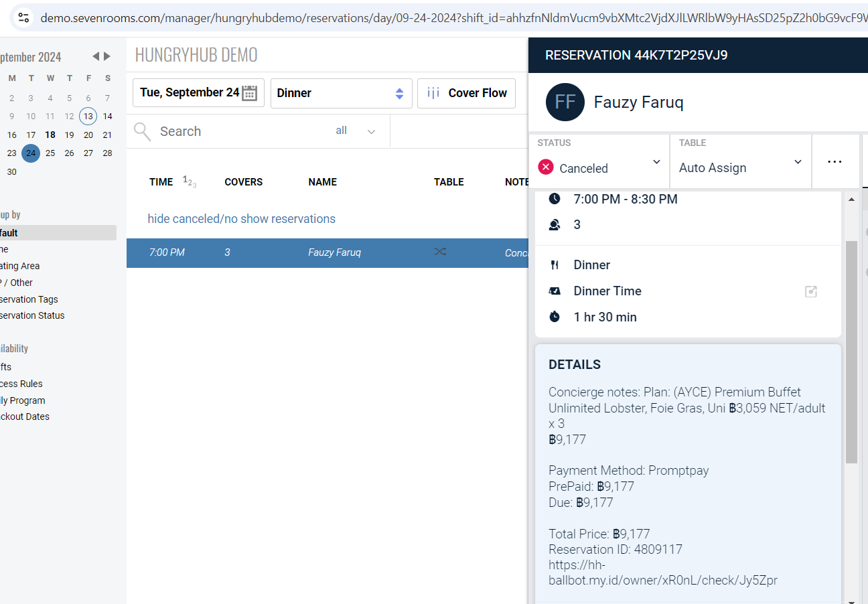This screenshot has height=604, width=868.
Task: Select Reservation Tags grouping option
Action: pos(29,299)
